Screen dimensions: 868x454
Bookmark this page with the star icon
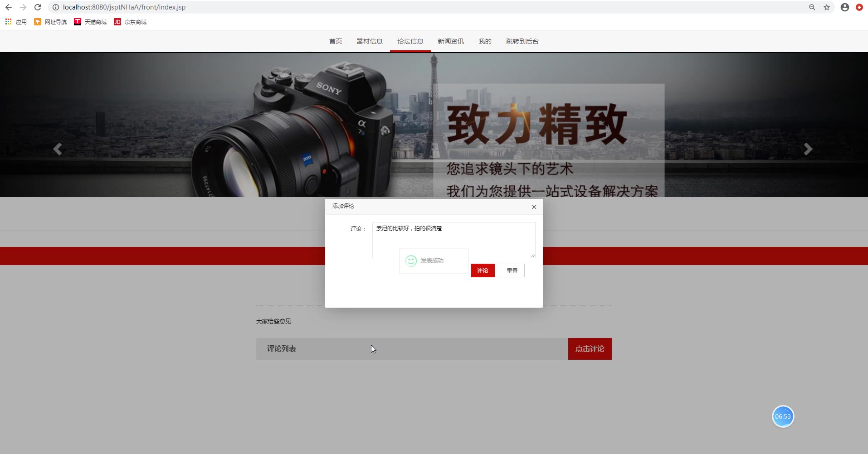point(827,7)
